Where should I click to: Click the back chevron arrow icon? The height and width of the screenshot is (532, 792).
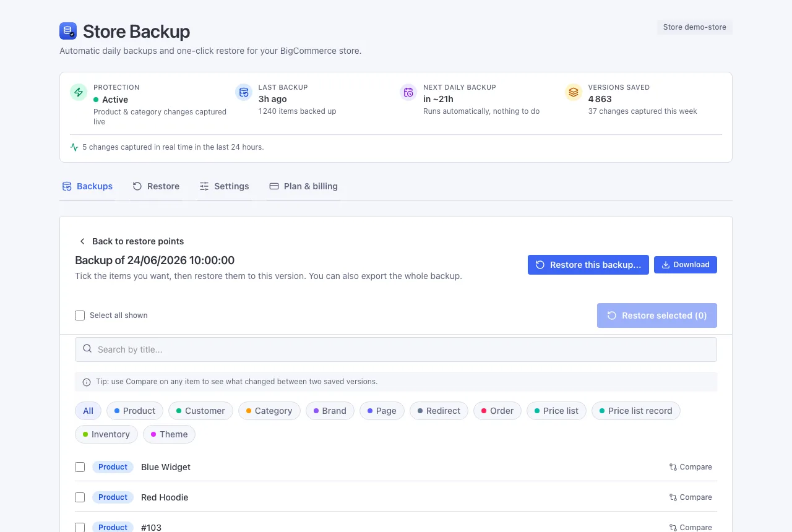point(82,241)
